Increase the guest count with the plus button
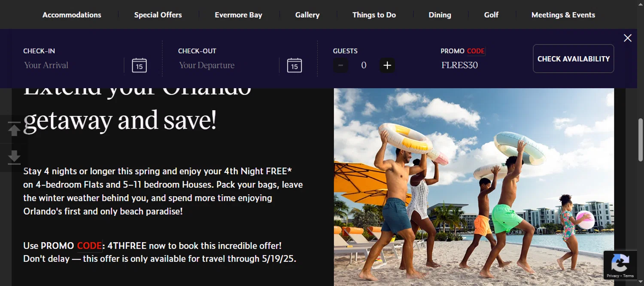Screen dimensions: 644x286 (387, 65)
